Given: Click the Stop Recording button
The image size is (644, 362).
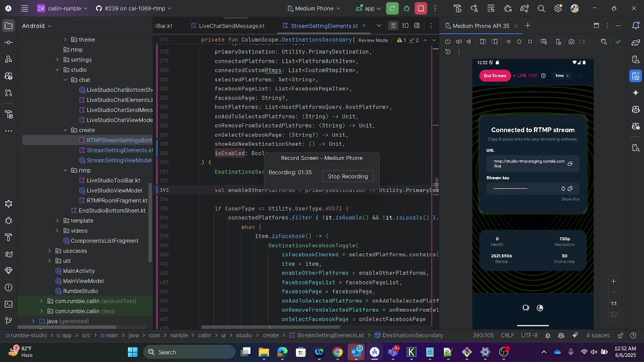Looking at the screenshot, I should pos(348,176).
